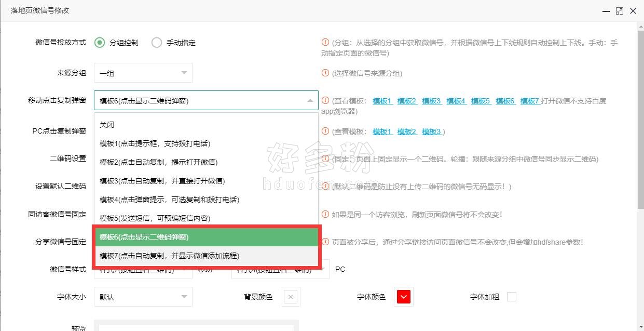This screenshot has width=644, height=331.
Task: Select the 分组控制 radio button
Action: tap(100, 43)
